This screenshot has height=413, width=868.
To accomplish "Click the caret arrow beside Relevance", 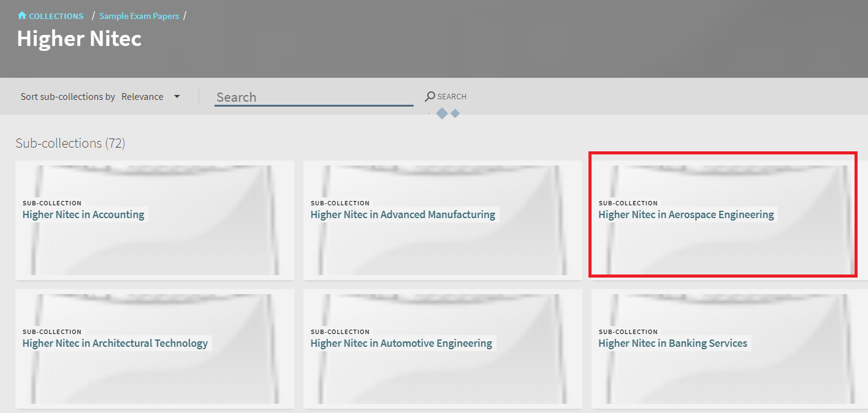I will point(177,97).
